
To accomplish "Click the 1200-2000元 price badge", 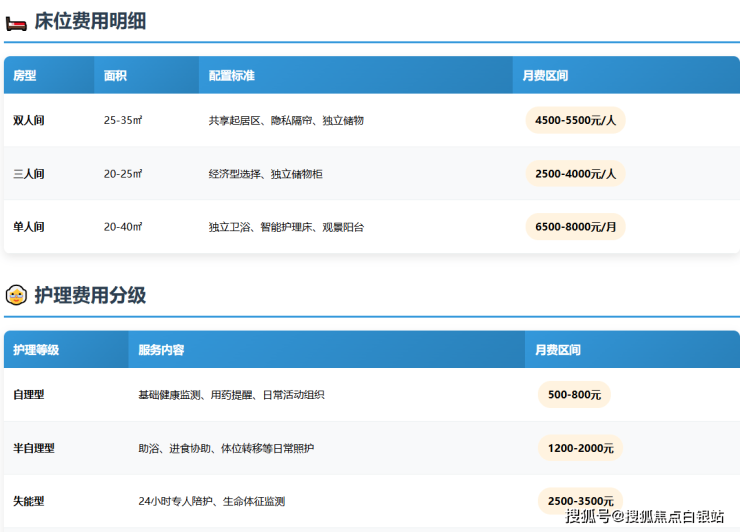I will (x=580, y=448).
